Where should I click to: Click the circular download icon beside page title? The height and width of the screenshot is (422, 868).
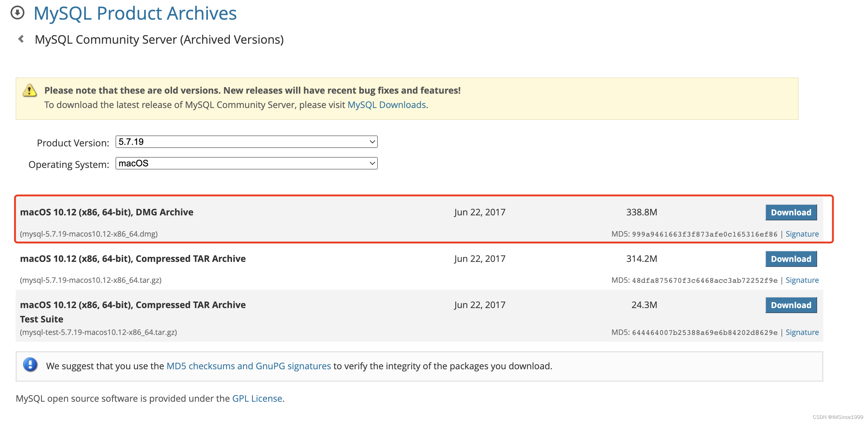[18, 13]
